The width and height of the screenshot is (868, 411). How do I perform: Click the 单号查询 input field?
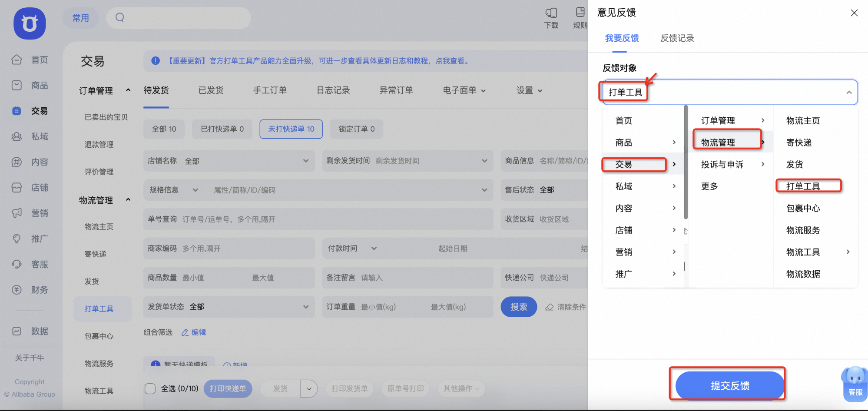pos(318,219)
